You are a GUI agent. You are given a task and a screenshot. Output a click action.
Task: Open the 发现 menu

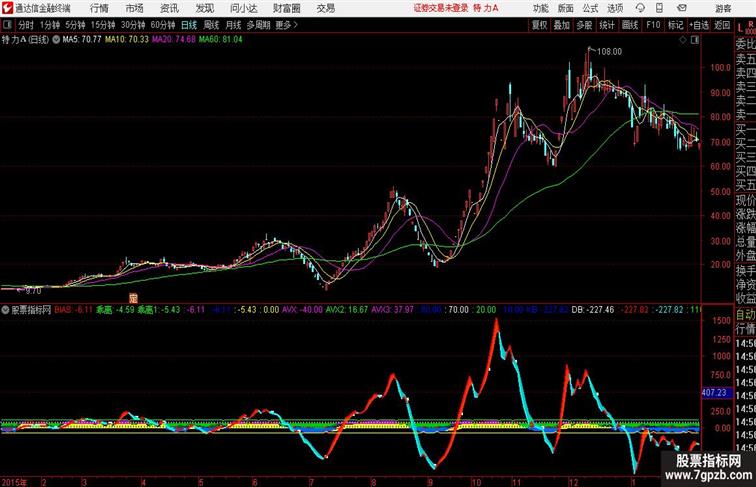coord(204,8)
